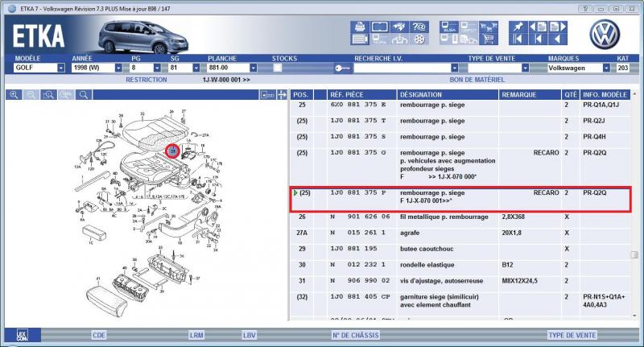This screenshot has height=347, width=644.
Task: Toggle the STOCKS checkbox
Action: pos(278,68)
